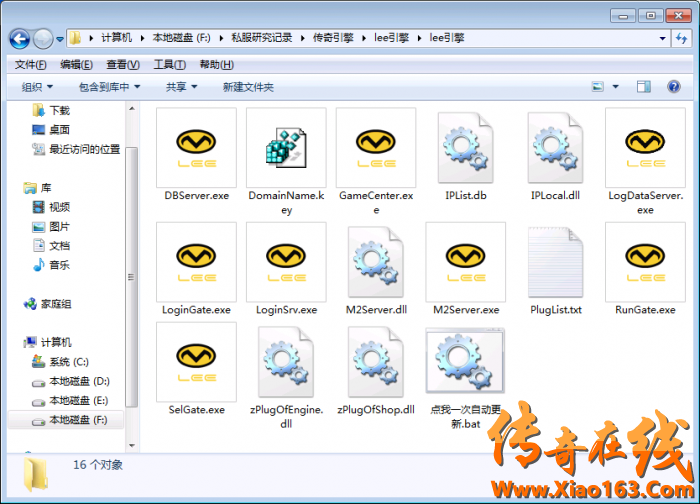700x504 pixels.
Task: Toggle the preview pane icon
Action: click(x=643, y=87)
